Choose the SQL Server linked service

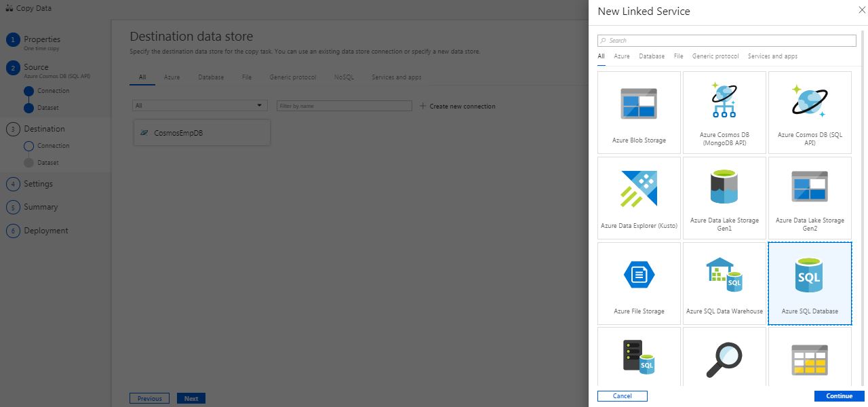(x=639, y=360)
